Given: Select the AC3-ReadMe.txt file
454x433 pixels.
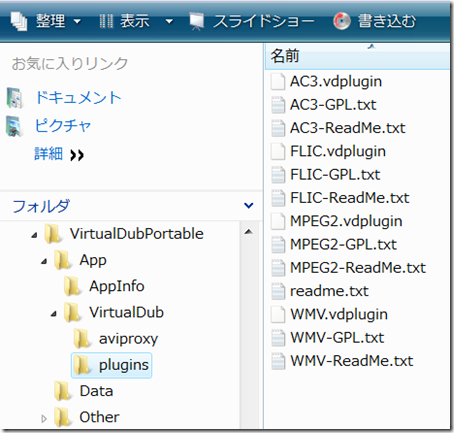Looking at the screenshot, I should coord(348,128).
